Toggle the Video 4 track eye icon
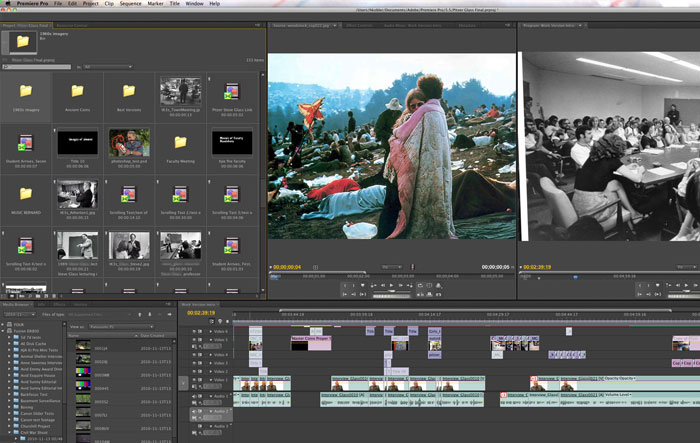Viewport: 700px width, 443px height. coord(194,355)
